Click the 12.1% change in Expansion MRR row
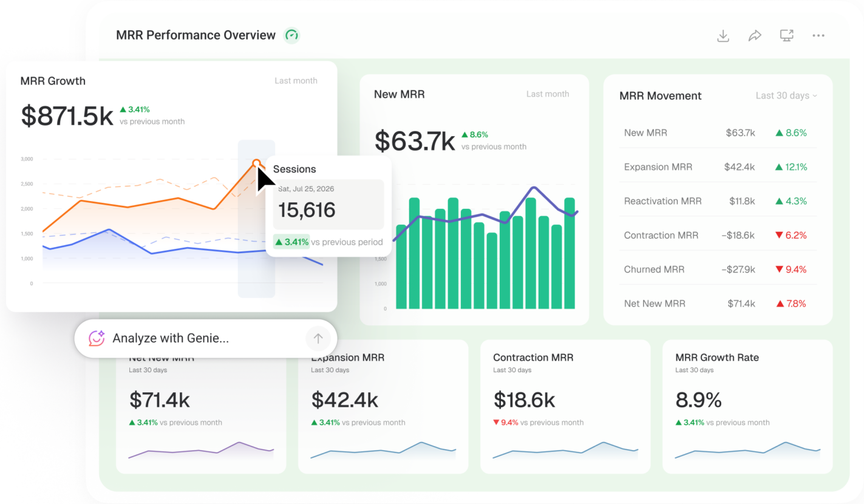Screen dimensions: 864x504 coord(791,167)
